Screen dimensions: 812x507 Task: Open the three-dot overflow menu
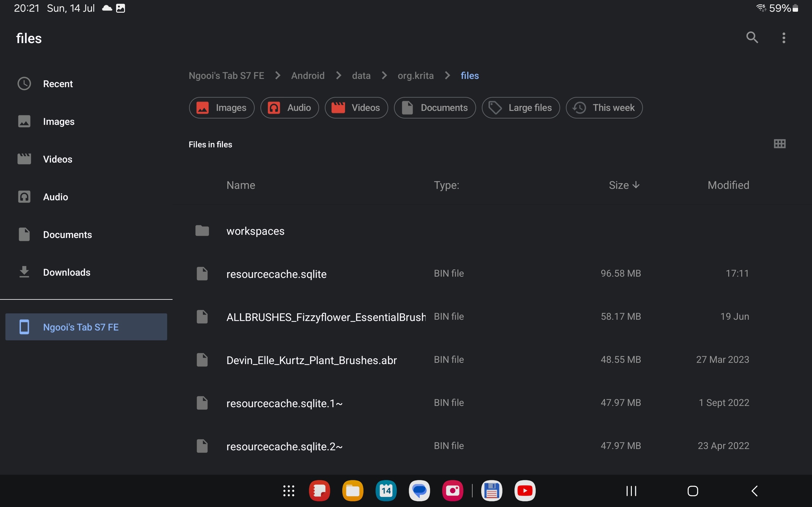(784, 38)
